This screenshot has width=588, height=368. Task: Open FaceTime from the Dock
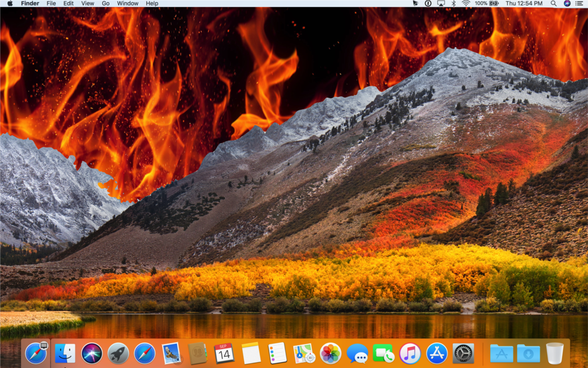[x=383, y=353]
